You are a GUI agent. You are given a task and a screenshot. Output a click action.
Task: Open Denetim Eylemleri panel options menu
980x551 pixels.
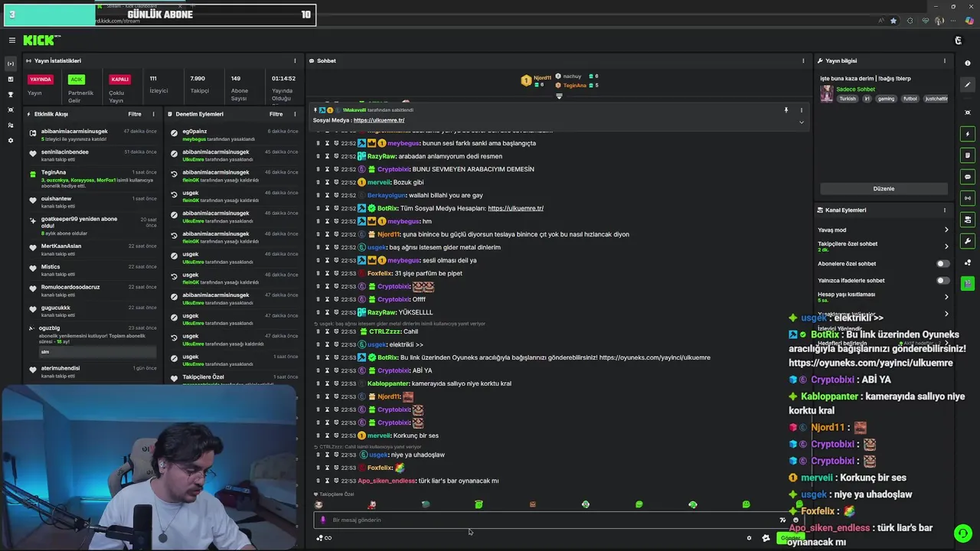click(x=295, y=114)
